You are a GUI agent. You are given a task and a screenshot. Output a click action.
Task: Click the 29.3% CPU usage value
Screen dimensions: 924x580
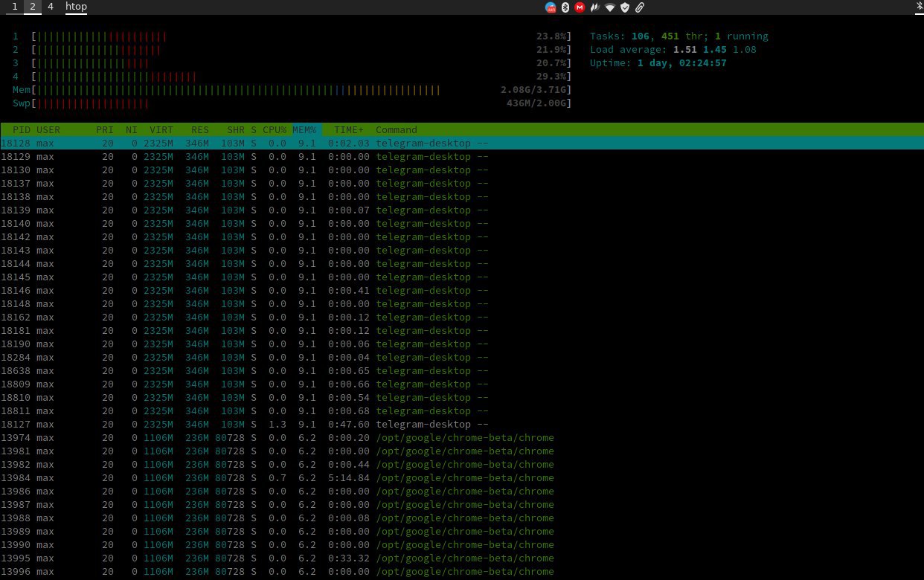click(x=551, y=76)
